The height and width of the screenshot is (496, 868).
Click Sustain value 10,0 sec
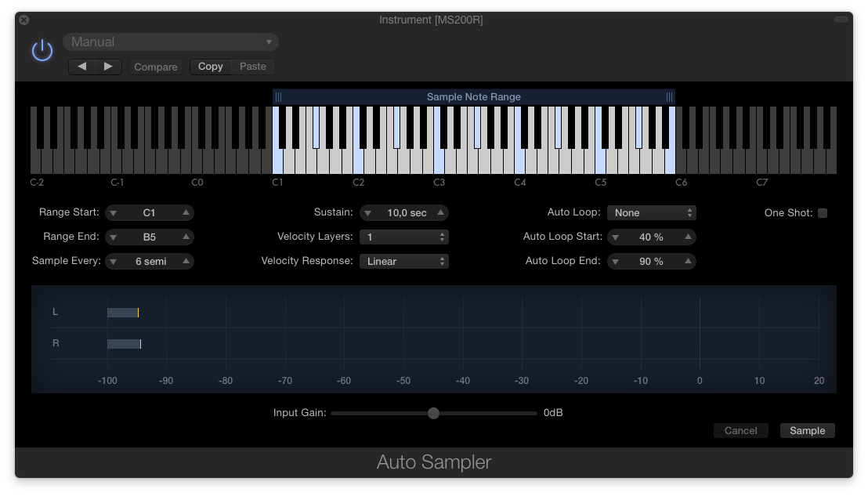pos(407,212)
